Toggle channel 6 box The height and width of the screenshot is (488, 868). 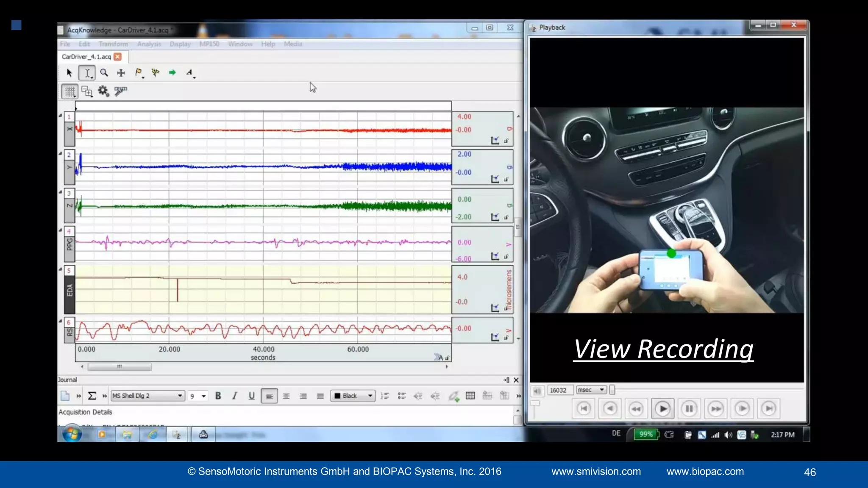[69, 322]
